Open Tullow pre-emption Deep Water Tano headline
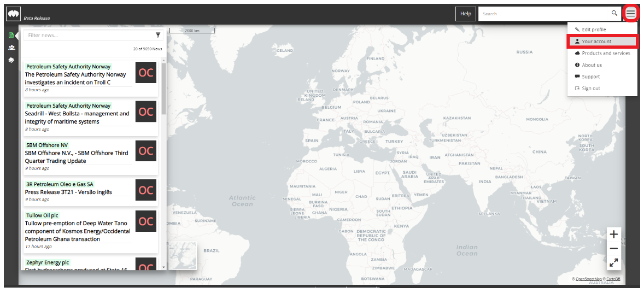644x293 pixels. pos(78,231)
